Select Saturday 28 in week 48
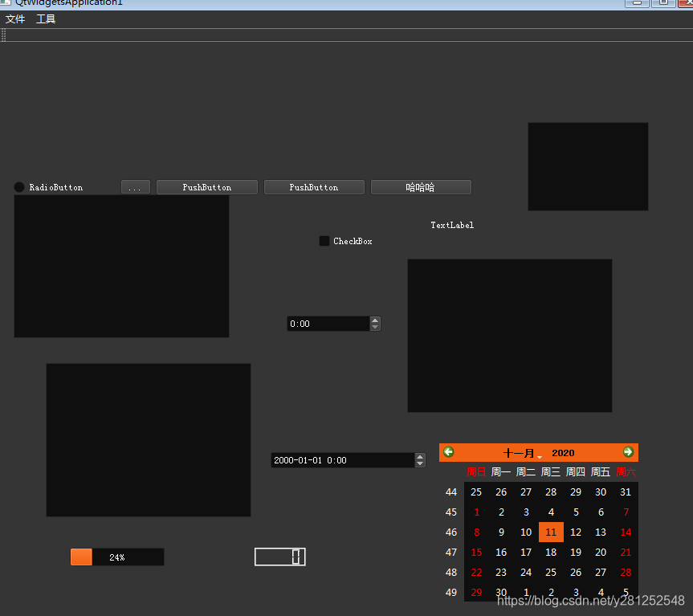Screen dimensions: 693x616 pyautogui.click(x=626, y=573)
